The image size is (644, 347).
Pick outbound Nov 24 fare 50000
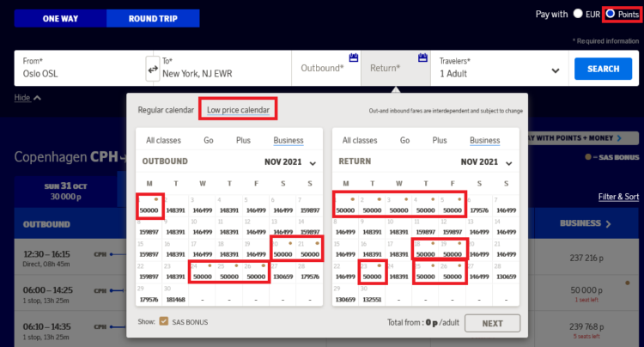point(203,272)
